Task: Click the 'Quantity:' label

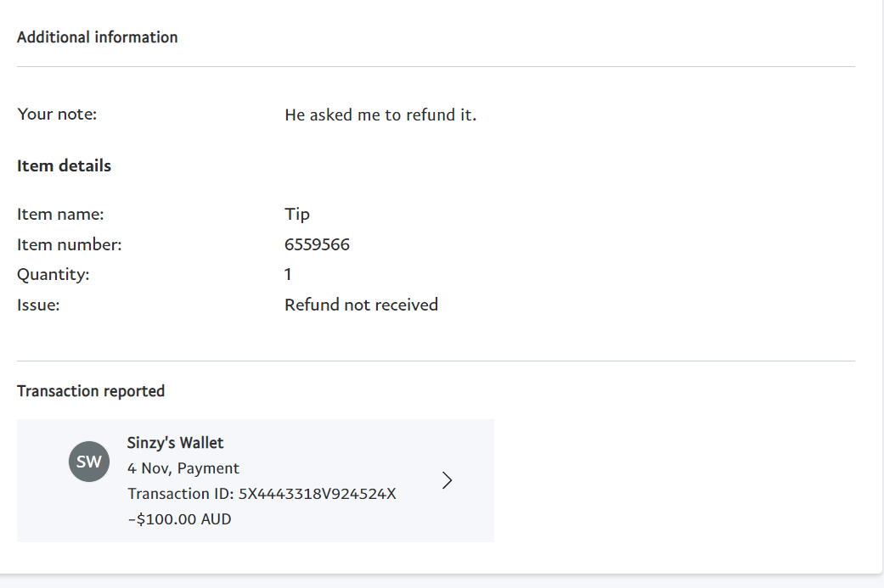Action: pyautogui.click(x=53, y=274)
